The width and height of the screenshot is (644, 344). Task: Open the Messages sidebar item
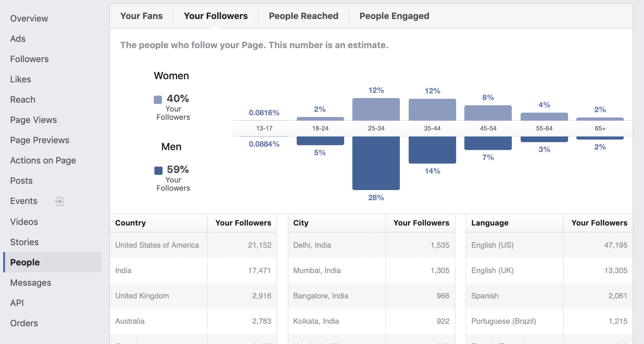point(31,283)
